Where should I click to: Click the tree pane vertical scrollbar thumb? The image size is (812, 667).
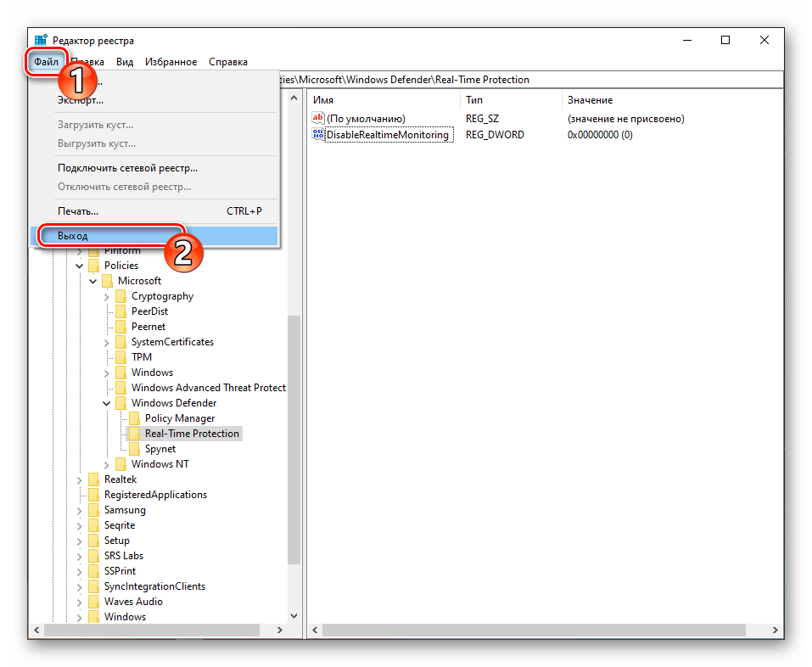click(x=294, y=439)
